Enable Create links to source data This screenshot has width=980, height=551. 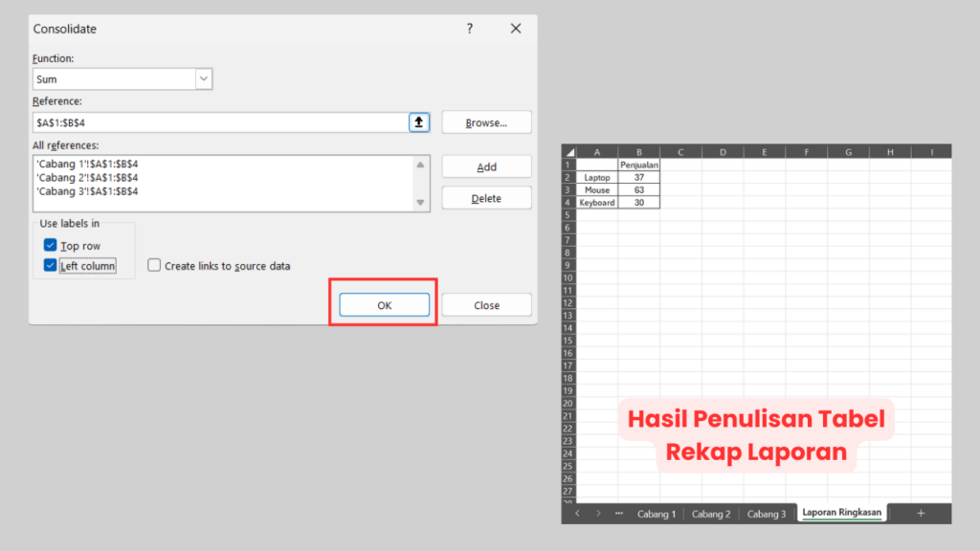click(154, 265)
